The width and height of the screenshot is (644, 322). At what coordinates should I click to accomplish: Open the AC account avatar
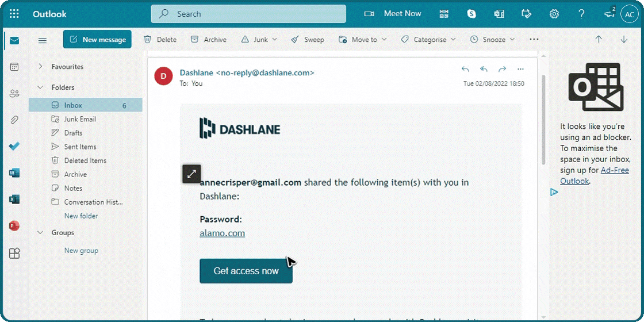tap(629, 14)
